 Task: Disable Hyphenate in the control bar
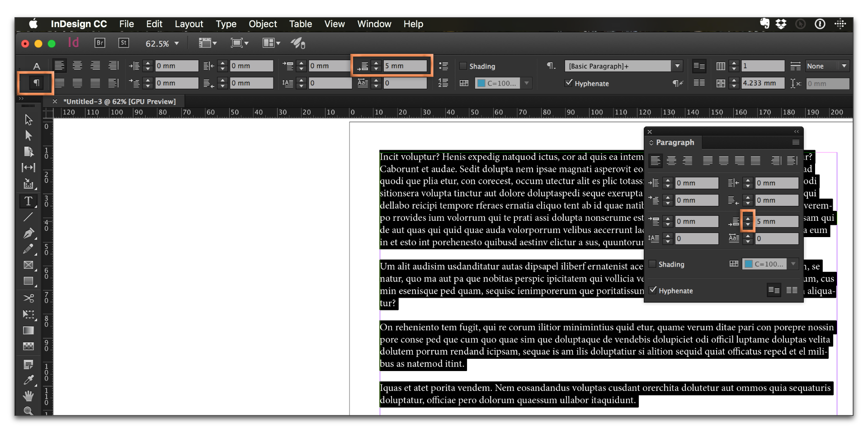pyautogui.click(x=569, y=83)
